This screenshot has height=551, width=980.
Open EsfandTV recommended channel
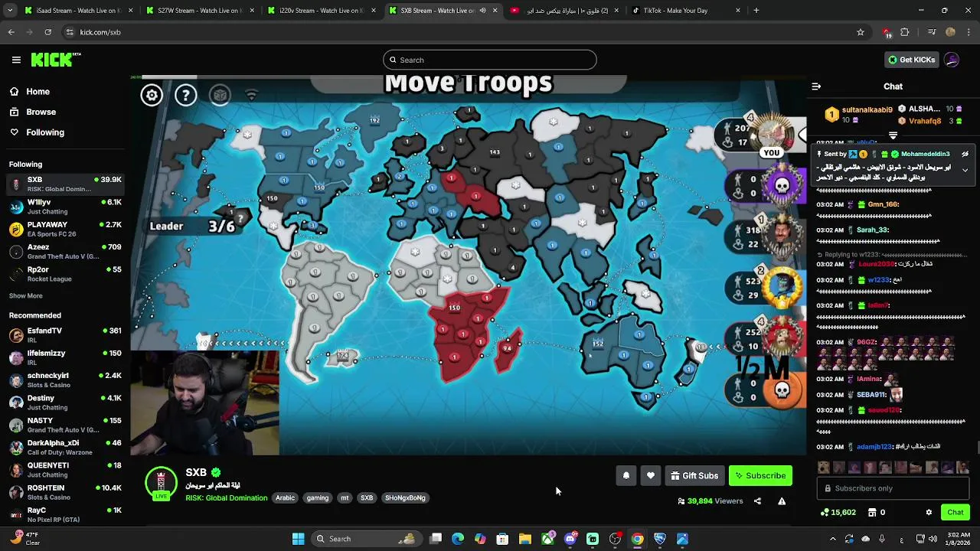click(65, 334)
